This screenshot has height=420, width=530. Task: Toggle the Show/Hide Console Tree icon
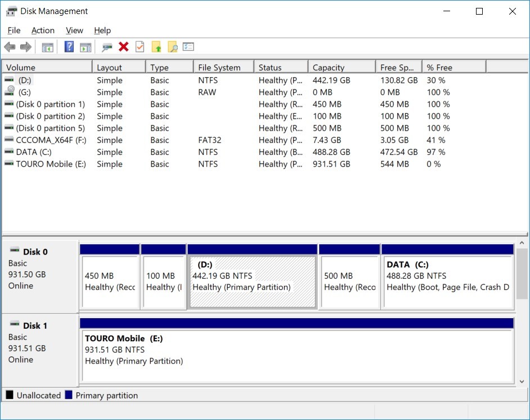pyautogui.click(x=48, y=47)
